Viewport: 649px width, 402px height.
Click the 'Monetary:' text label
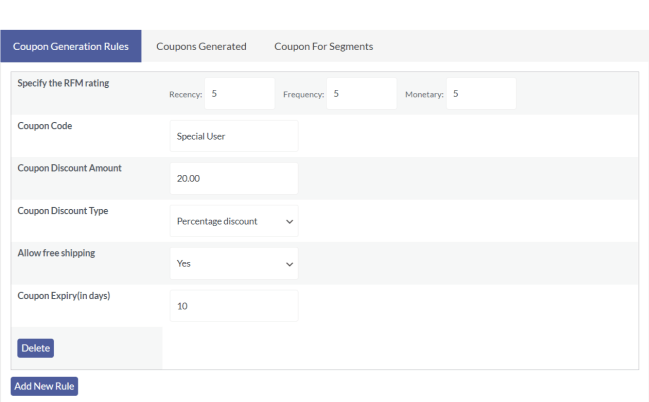(424, 95)
